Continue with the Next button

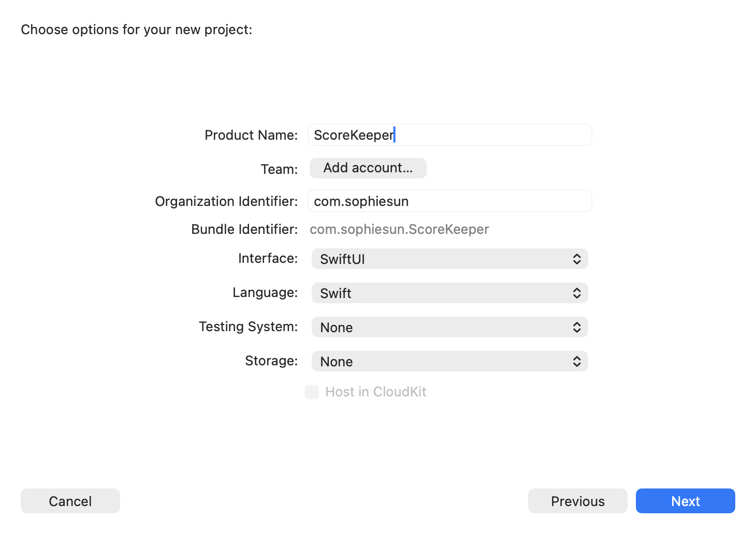[x=686, y=501]
